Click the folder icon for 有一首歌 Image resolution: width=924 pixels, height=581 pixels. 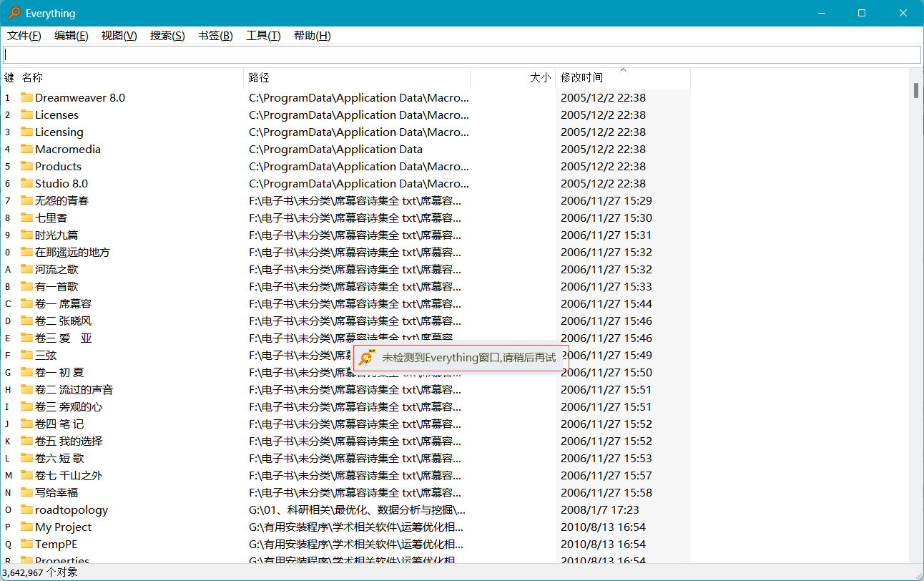click(27, 286)
